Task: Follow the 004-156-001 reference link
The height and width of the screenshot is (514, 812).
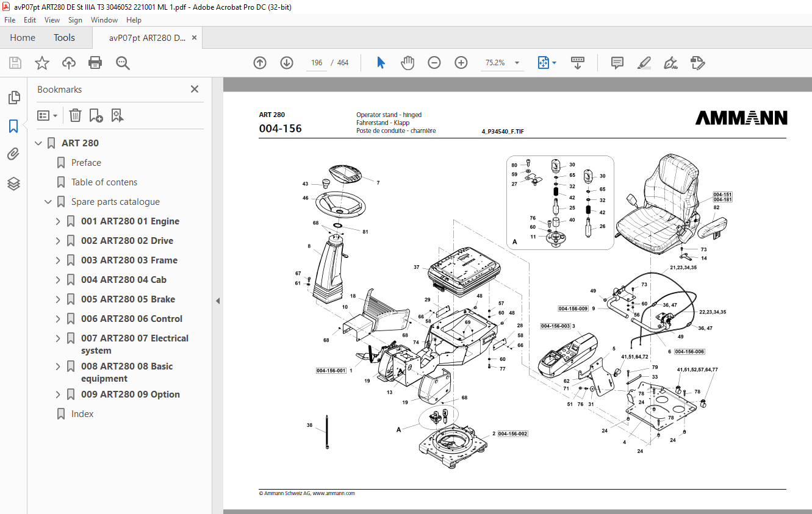Action: point(331,371)
